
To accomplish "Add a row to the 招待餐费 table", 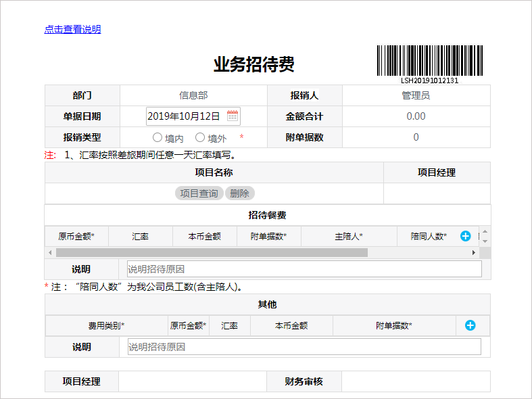I will 465,236.
